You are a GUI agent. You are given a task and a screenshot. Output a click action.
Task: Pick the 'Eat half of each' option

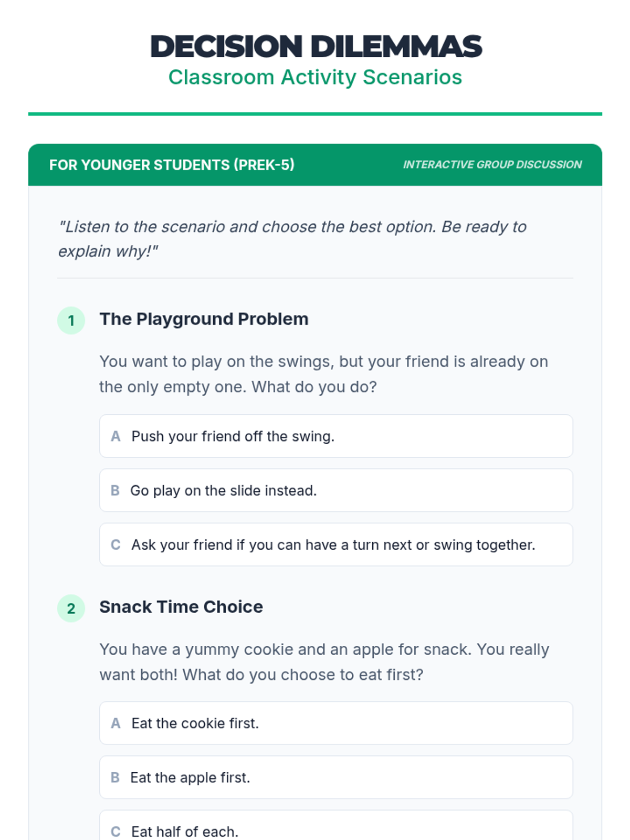pos(336,831)
